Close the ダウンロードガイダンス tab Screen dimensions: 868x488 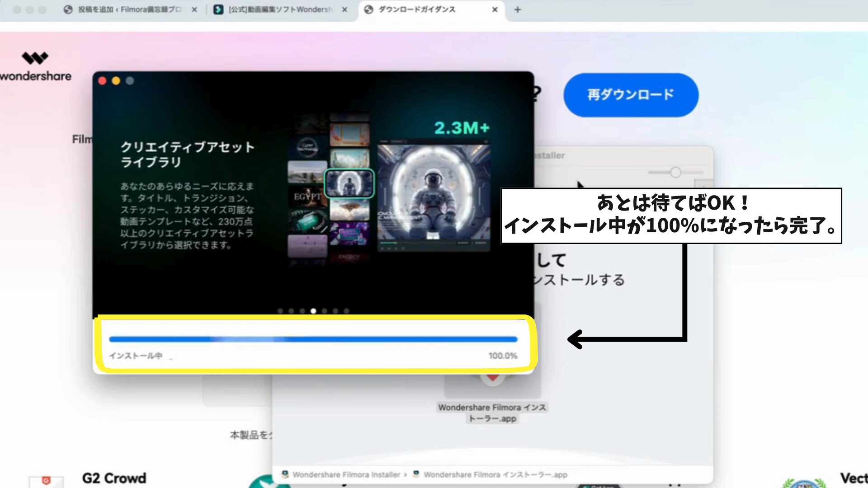pos(495,9)
